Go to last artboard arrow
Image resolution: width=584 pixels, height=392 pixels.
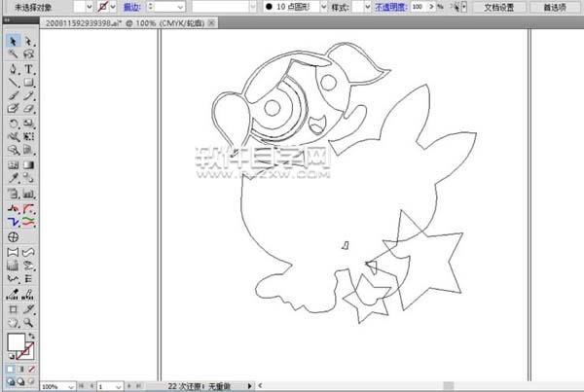(x=138, y=386)
